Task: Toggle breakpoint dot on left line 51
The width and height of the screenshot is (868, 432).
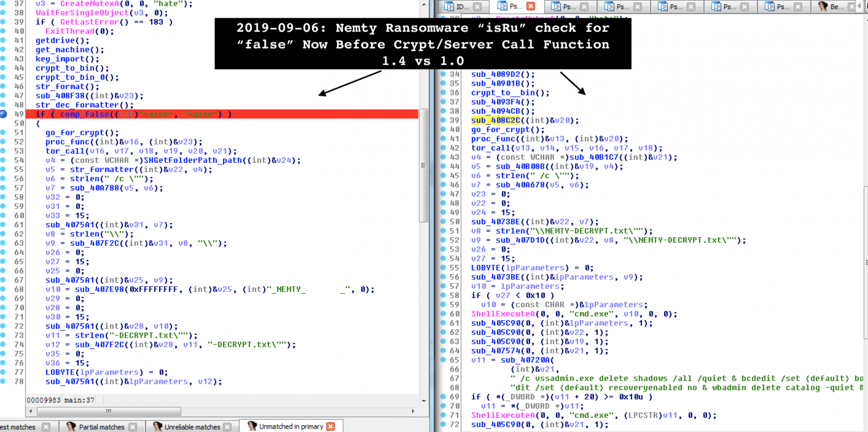Action: point(3,132)
